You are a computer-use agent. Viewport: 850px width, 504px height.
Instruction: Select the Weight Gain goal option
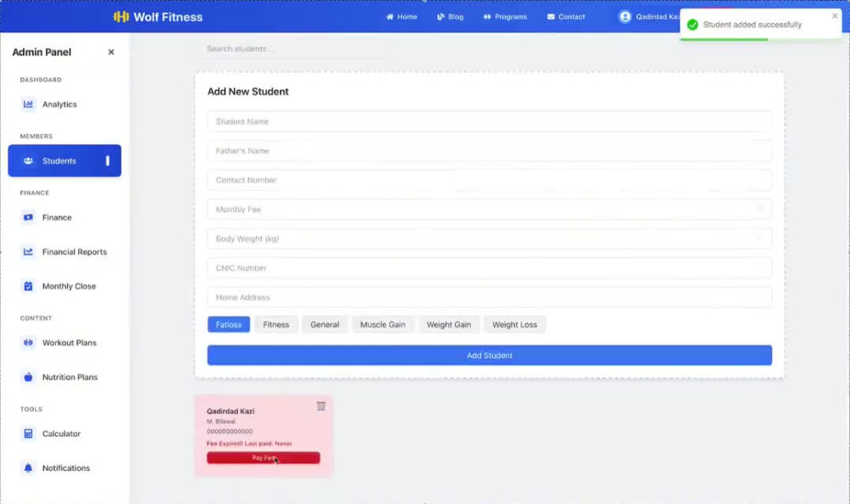click(449, 325)
